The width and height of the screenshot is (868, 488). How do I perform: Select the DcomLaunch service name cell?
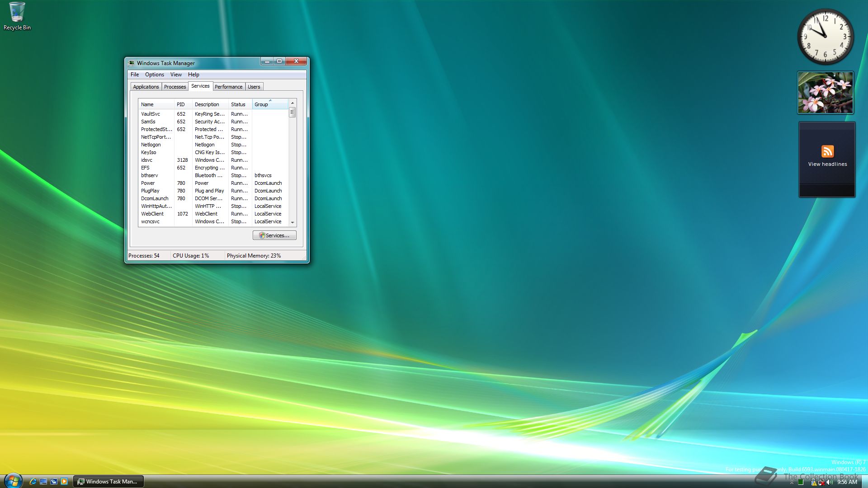(155, 198)
